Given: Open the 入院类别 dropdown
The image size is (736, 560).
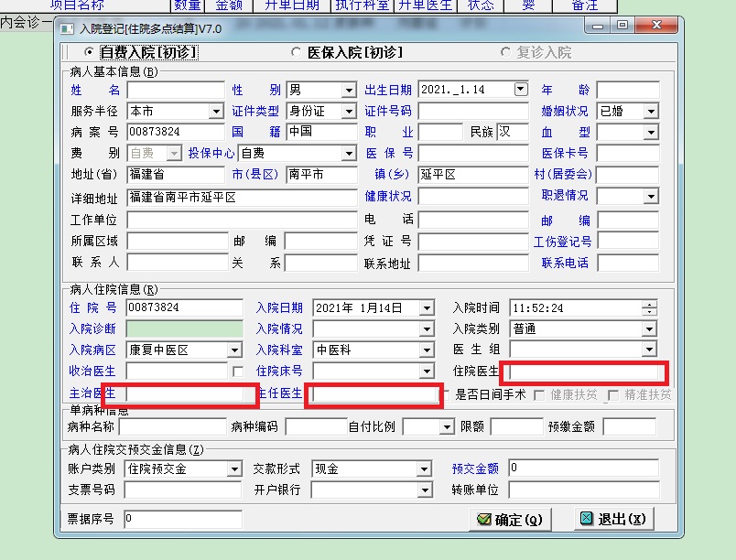Looking at the screenshot, I should (x=649, y=329).
